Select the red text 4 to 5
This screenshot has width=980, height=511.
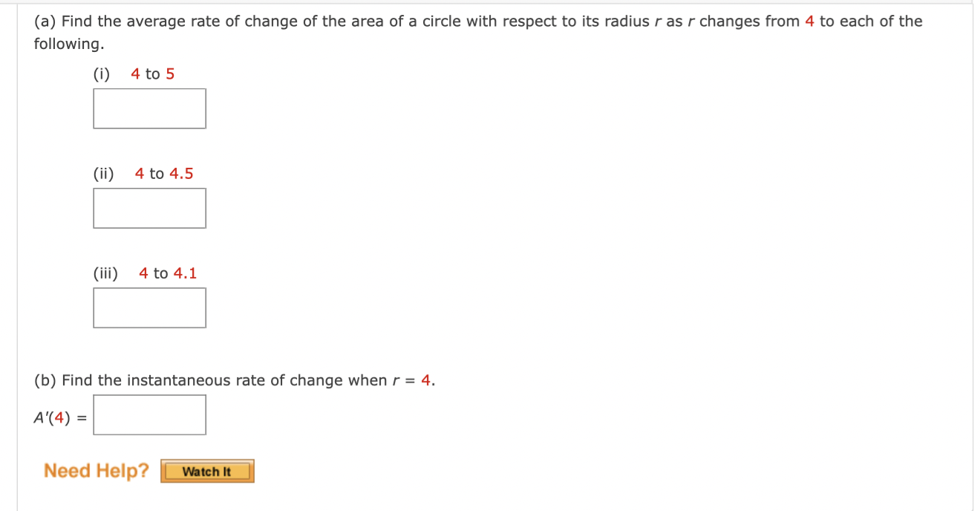(x=153, y=74)
